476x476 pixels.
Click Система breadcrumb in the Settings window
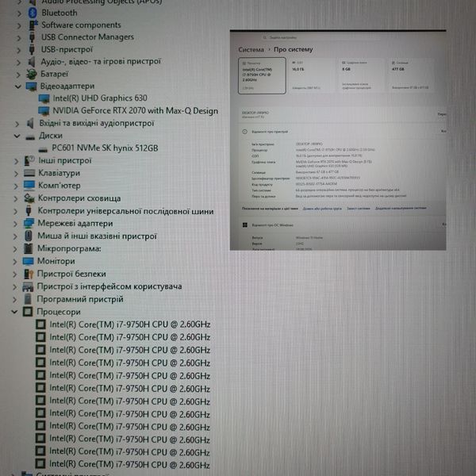[251, 50]
